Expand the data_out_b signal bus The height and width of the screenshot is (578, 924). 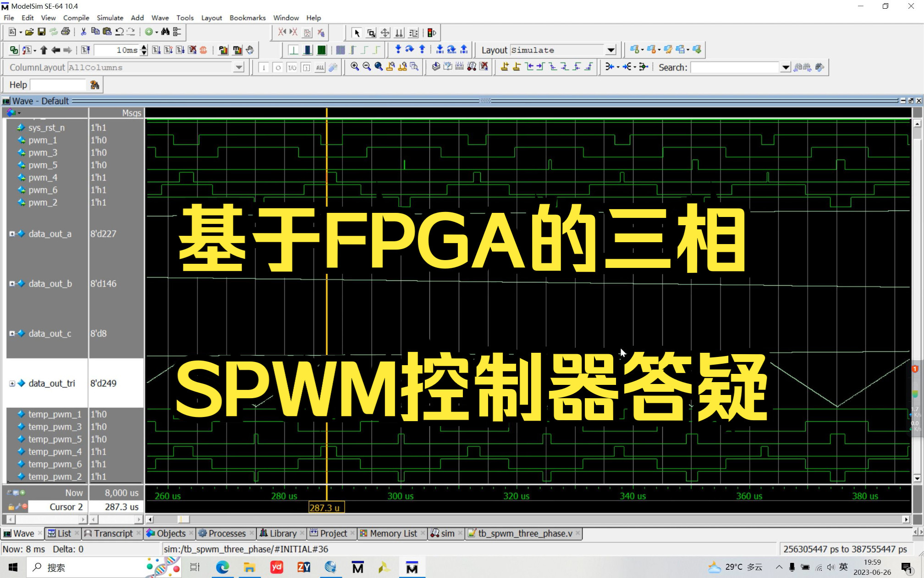(x=12, y=284)
